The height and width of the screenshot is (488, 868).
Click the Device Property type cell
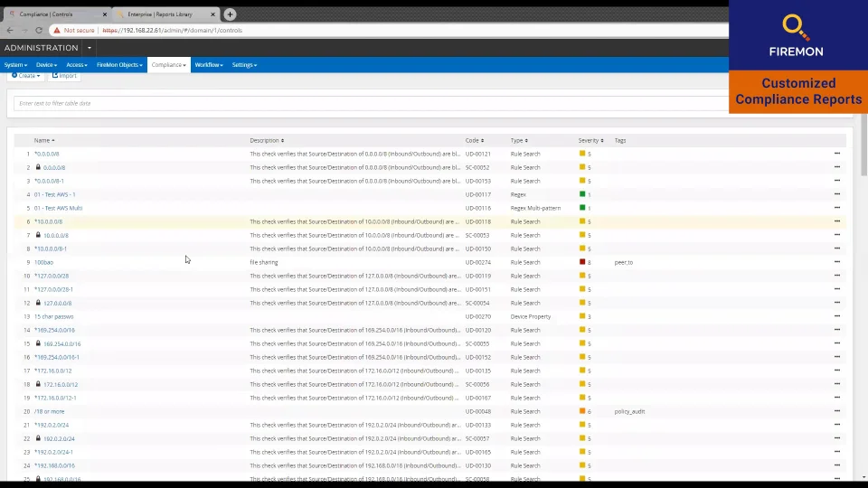click(x=531, y=316)
